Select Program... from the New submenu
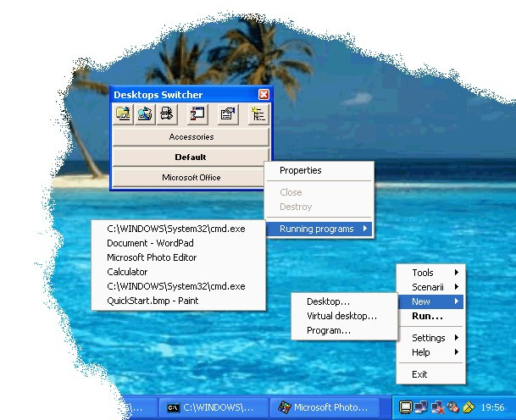 coord(344,330)
